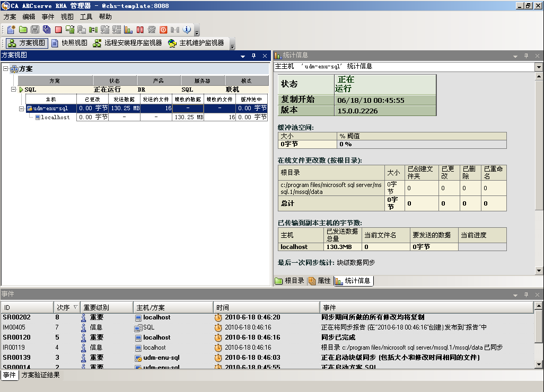Switch to the 属性 tab
Image resolution: width=544 pixels, height=392 pixels.
(x=320, y=281)
